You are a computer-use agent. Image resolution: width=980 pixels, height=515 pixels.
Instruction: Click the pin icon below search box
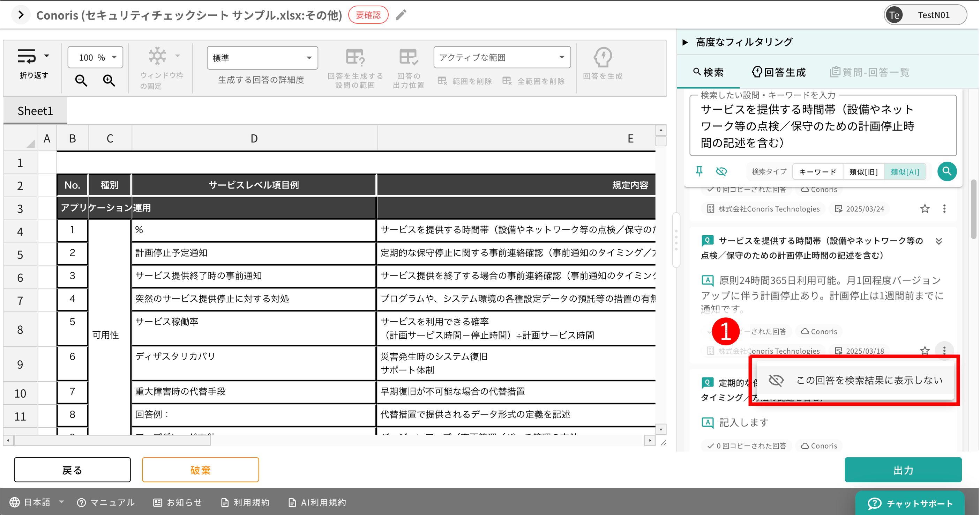(699, 171)
